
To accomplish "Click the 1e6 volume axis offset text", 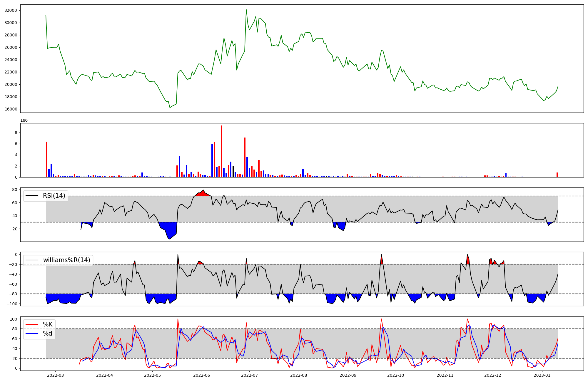I will pyautogui.click(x=24, y=120).
